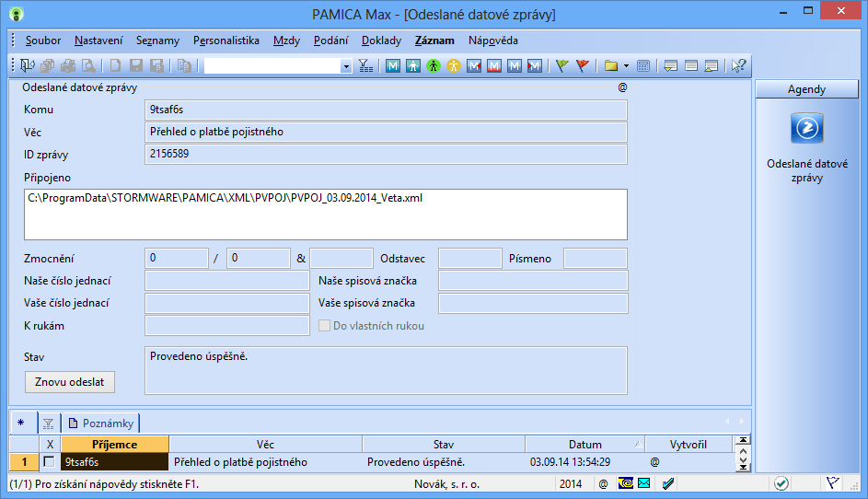Screen dimensions: 868x499
Task: Sort table by Stav column header
Action: 444,444
